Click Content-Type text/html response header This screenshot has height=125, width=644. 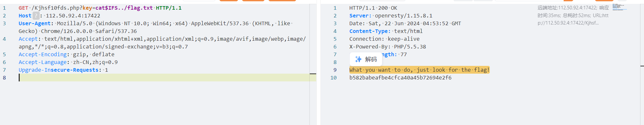pyautogui.click(x=386, y=31)
